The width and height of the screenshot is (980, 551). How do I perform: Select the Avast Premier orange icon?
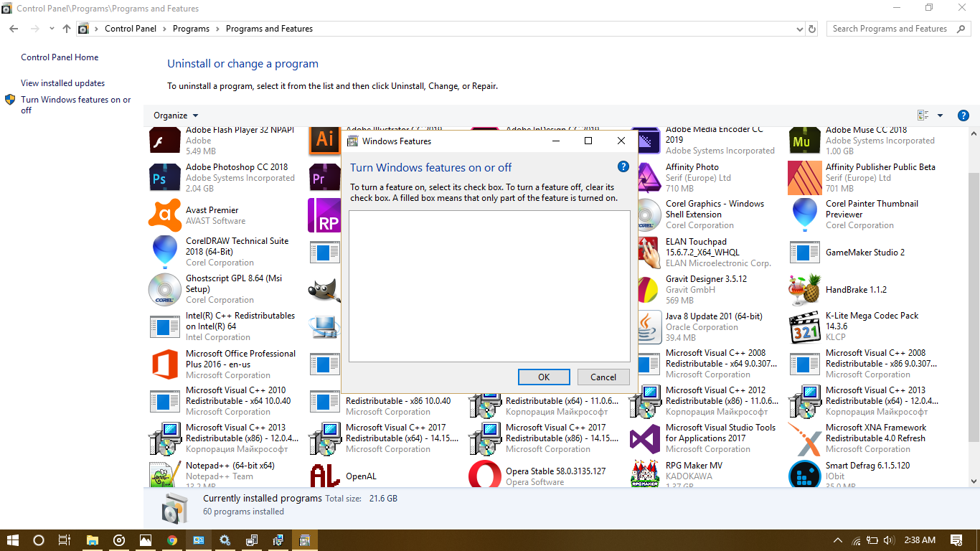164,215
